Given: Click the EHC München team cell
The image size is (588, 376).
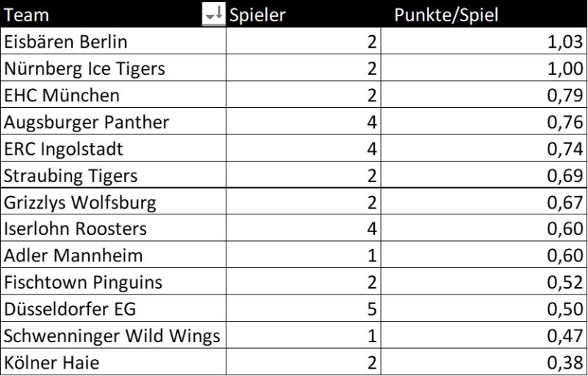Looking at the screenshot, I should click(x=62, y=95).
